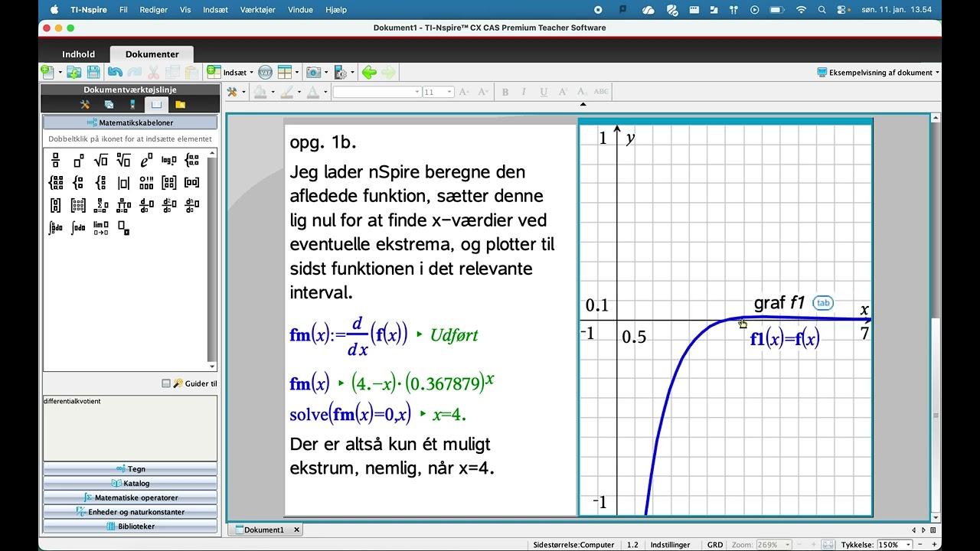980x551 pixels.
Task: Toggle superscript formatting
Action: coord(563,92)
